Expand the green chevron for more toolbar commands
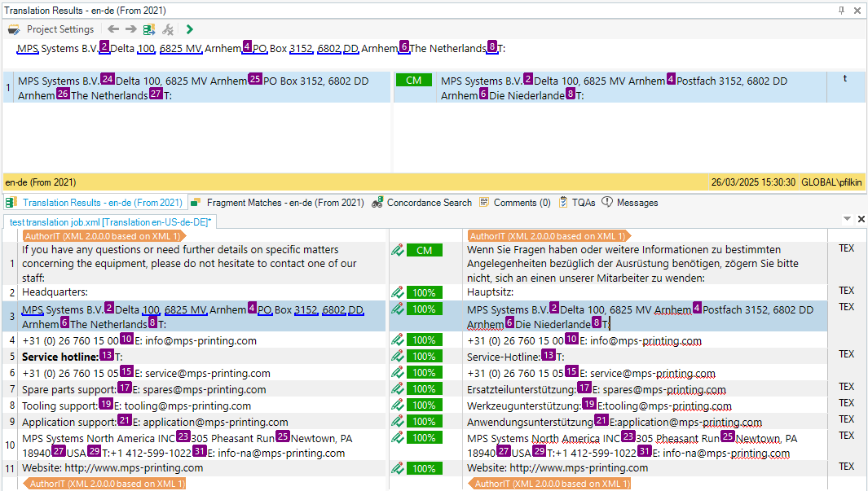 pos(189,28)
